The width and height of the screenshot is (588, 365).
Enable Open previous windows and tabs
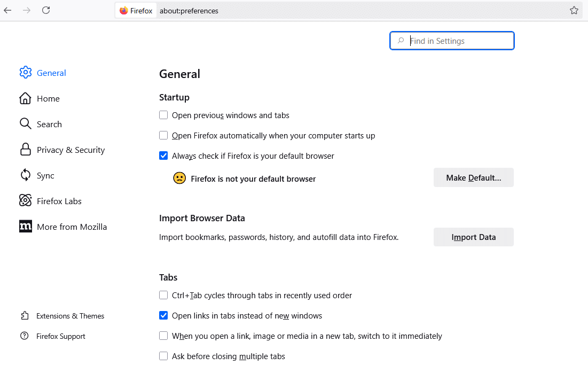click(x=163, y=114)
